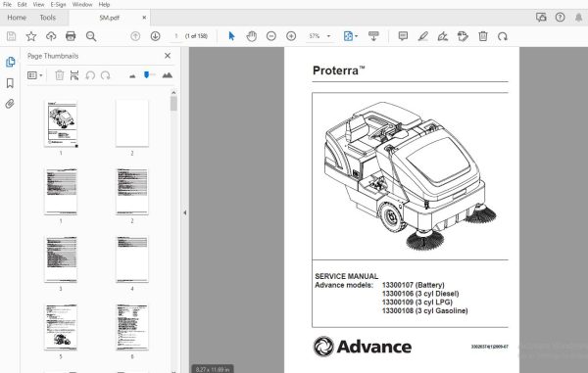588x373 pixels.
Task: Close the Page Thumbnails panel
Action: point(168,56)
